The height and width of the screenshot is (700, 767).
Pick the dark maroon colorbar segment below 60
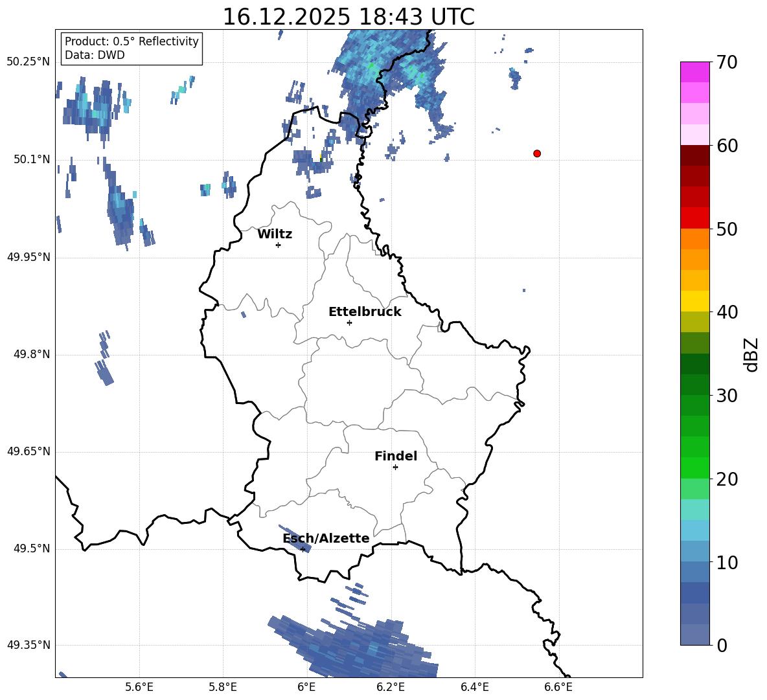(695, 155)
